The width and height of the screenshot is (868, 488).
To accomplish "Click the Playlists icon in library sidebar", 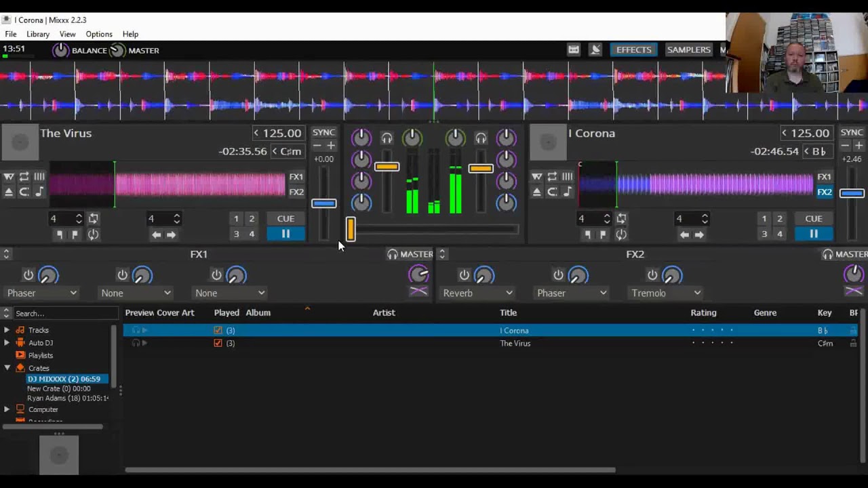I will pos(20,355).
